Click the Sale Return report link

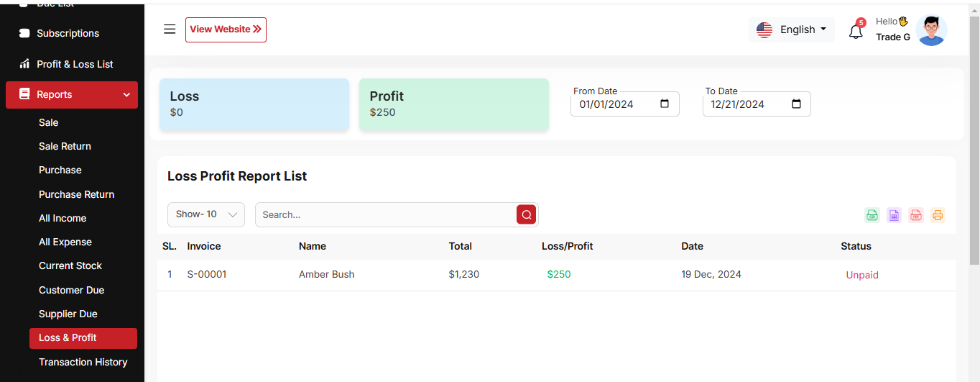point(65,146)
